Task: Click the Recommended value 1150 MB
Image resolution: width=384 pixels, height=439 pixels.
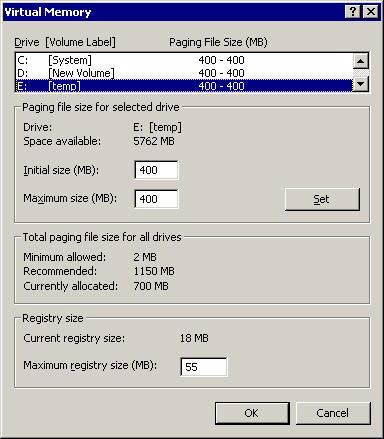Action: [x=154, y=271]
